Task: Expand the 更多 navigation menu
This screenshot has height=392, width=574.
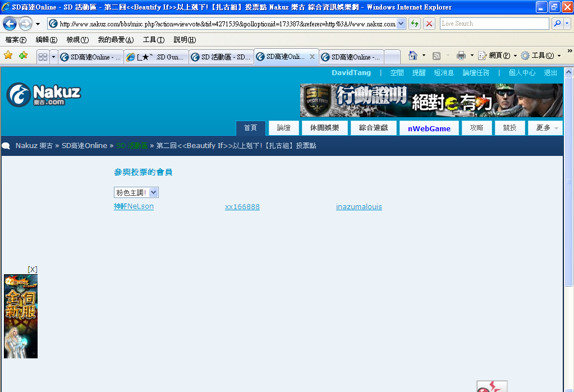Action: [545, 128]
